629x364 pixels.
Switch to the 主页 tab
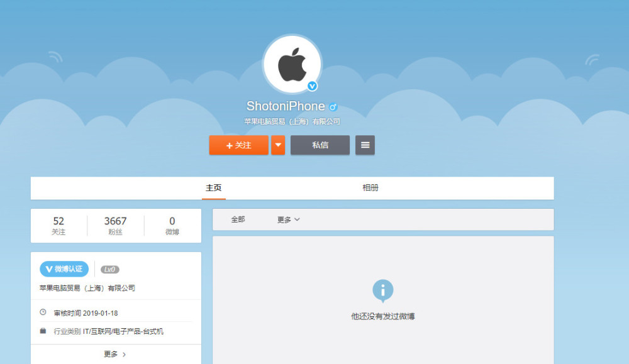click(213, 187)
